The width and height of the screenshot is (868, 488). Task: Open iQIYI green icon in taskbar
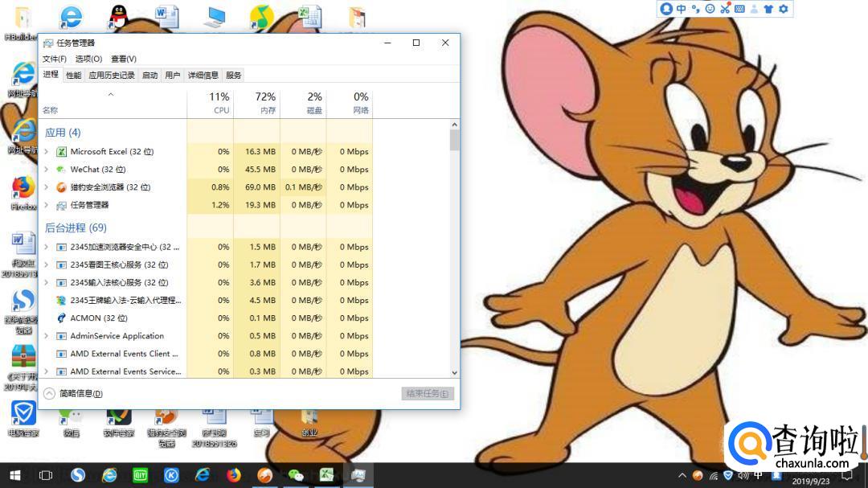(140, 475)
